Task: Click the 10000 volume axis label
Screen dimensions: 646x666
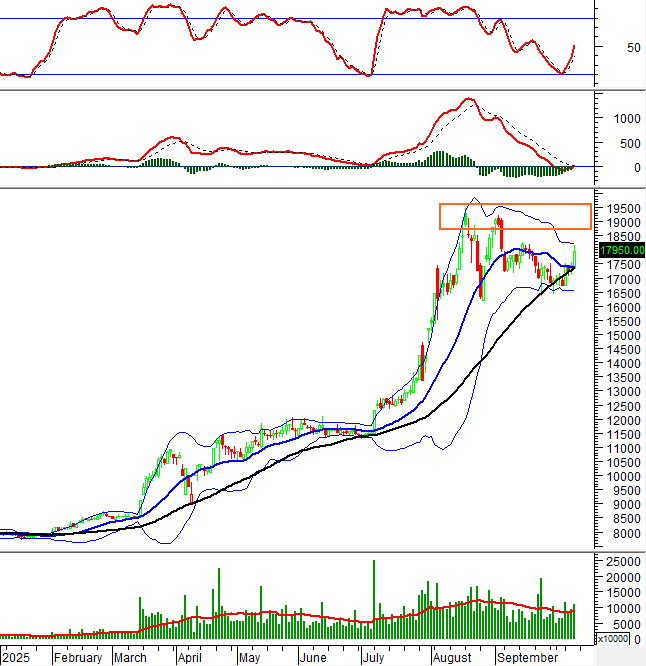Action: point(620,608)
